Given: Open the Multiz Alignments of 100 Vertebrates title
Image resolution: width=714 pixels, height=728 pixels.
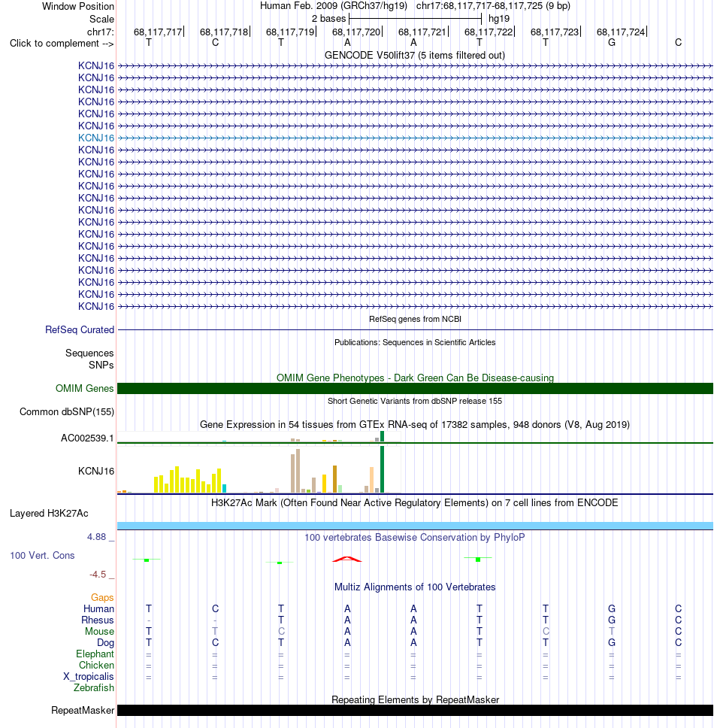Looking at the screenshot, I should pos(415,587).
